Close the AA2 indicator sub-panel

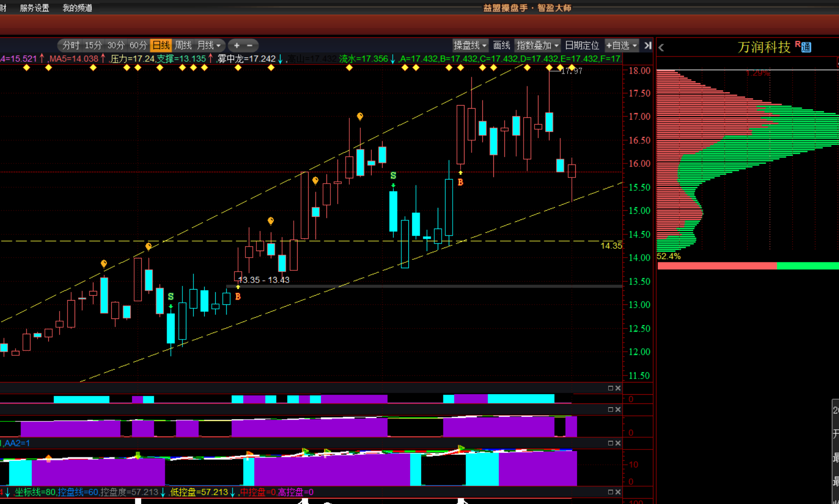coord(618,443)
